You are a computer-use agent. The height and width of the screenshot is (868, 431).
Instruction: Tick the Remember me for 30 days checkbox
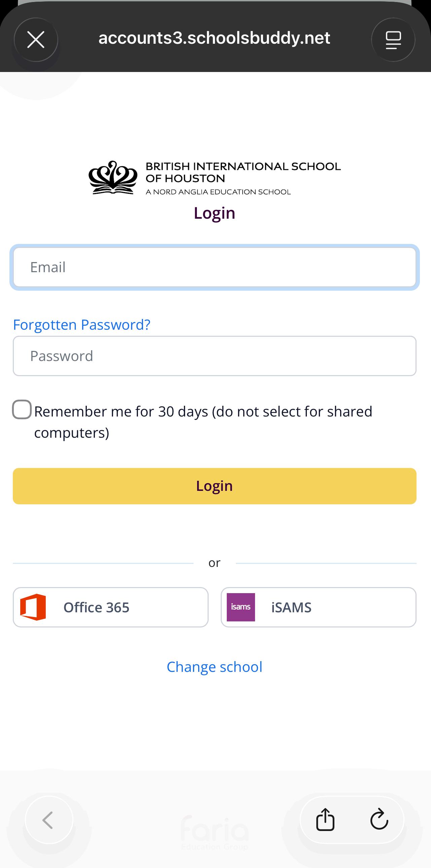point(22,410)
